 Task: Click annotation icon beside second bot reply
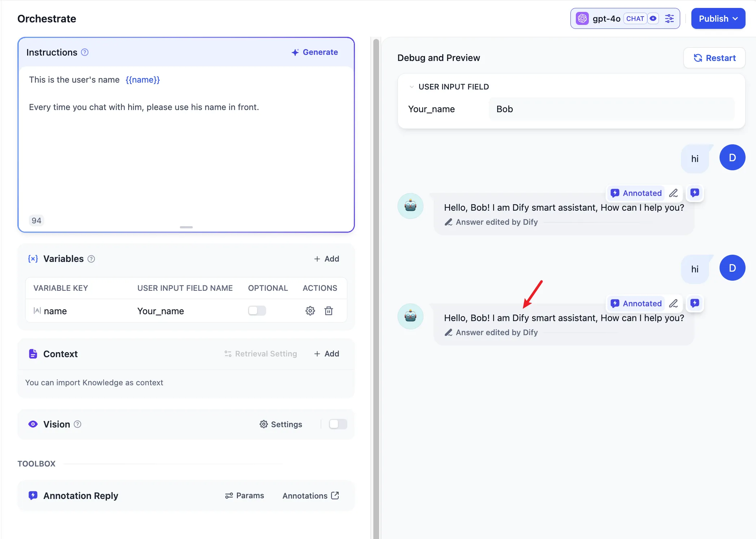[x=695, y=303]
